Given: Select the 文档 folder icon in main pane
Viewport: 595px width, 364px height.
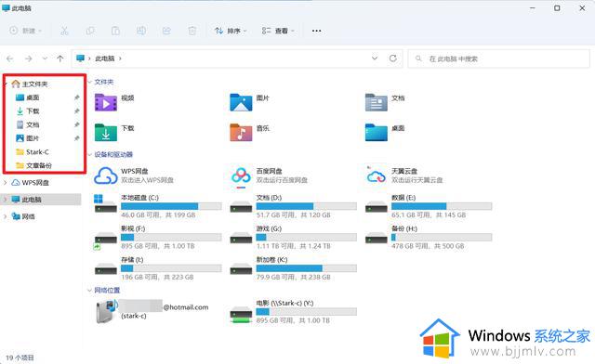Looking at the screenshot, I should coord(376,102).
